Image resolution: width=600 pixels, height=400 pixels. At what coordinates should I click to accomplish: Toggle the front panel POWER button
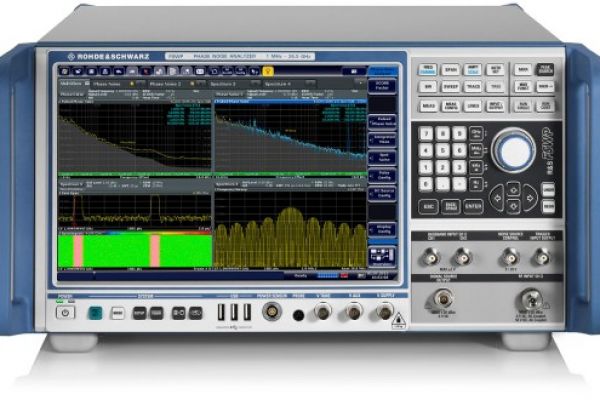pyautogui.click(x=66, y=312)
